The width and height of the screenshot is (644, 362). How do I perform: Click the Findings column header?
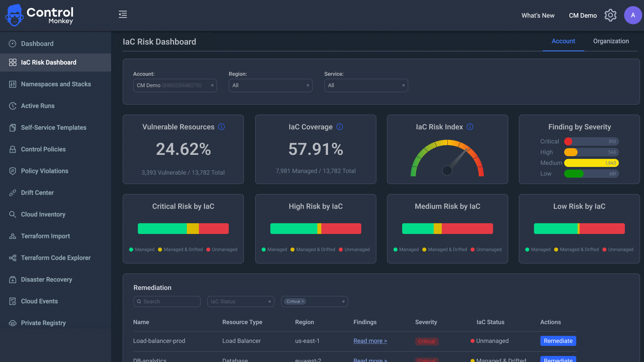pyautogui.click(x=365, y=322)
